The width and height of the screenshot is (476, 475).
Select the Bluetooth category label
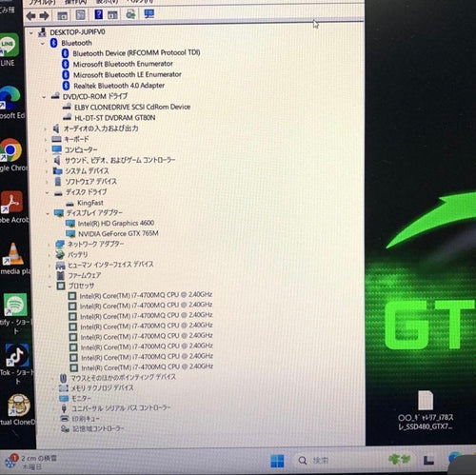tap(76, 43)
